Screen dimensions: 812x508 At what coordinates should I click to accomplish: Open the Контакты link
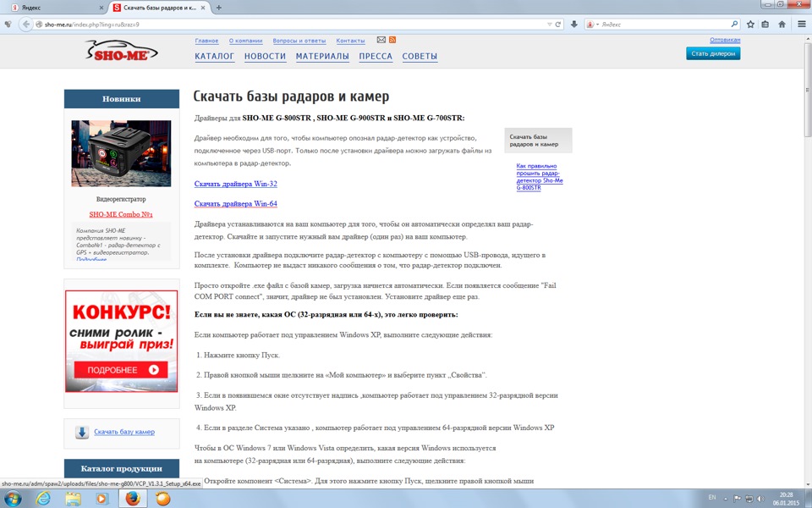[x=350, y=41]
